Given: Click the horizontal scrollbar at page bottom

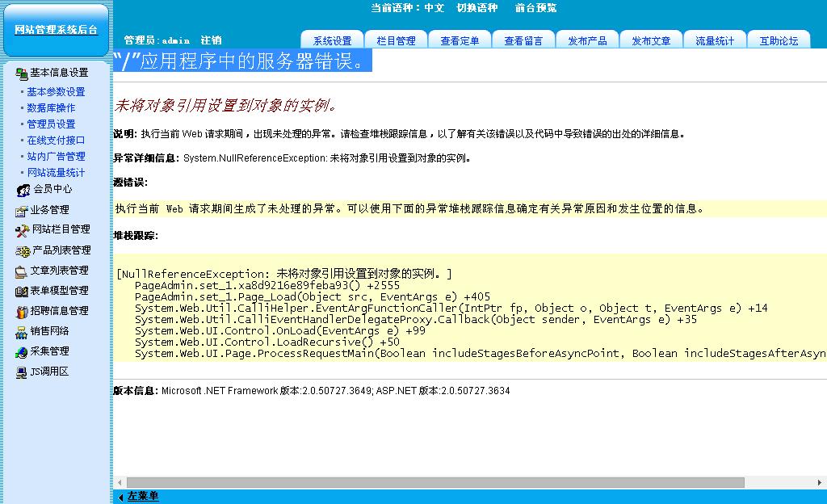Looking at the screenshot, I should [436, 482].
